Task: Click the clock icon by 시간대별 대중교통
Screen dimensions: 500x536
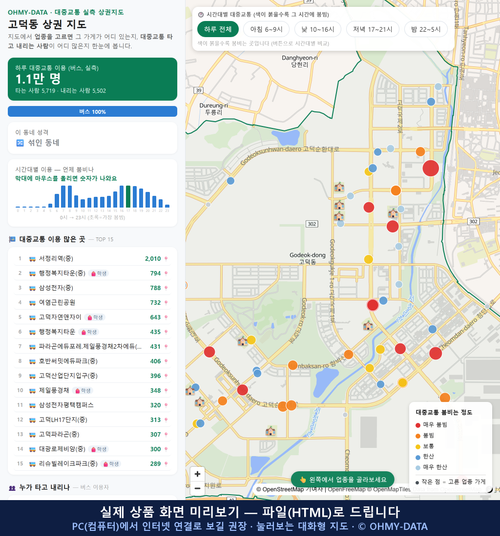Action: 201,15
